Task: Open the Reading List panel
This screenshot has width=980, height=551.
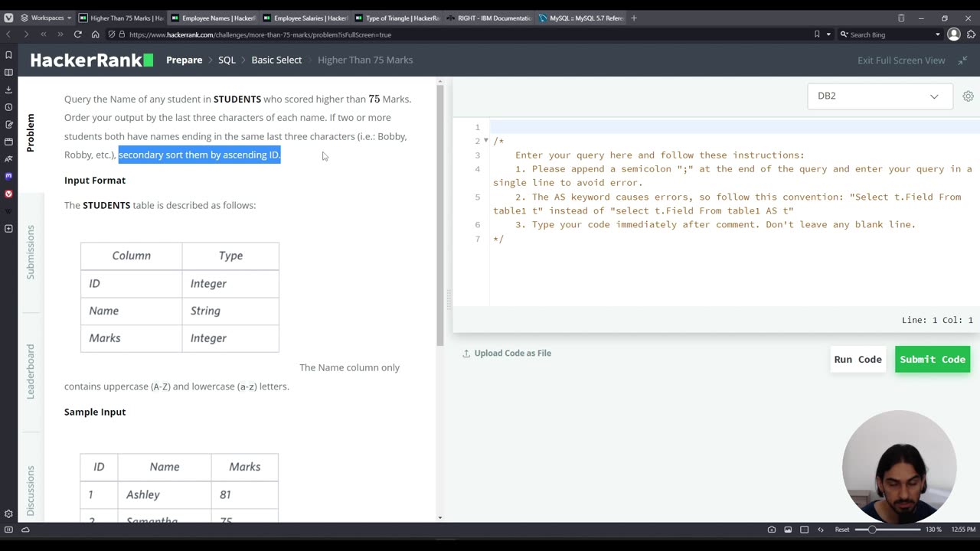Action: click(8, 72)
